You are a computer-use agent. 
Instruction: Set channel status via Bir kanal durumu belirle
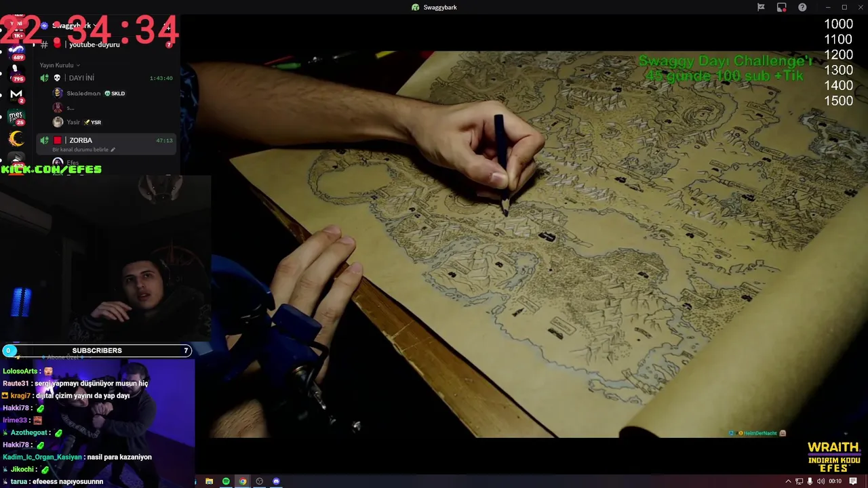(x=84, y=150)
